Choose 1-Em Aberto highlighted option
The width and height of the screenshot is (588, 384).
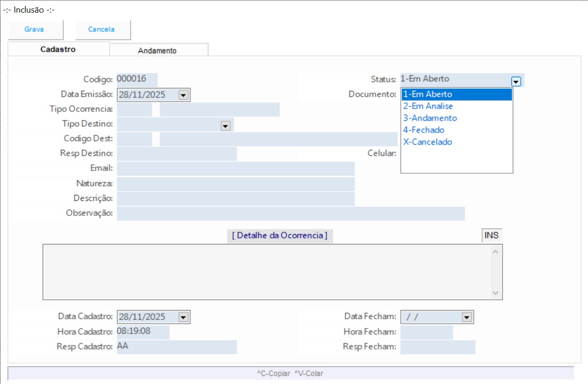pos(428,95)
